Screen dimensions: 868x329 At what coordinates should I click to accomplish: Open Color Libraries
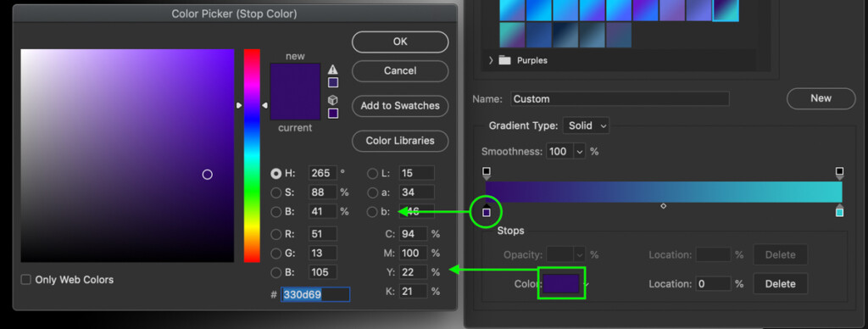point(400,141)
